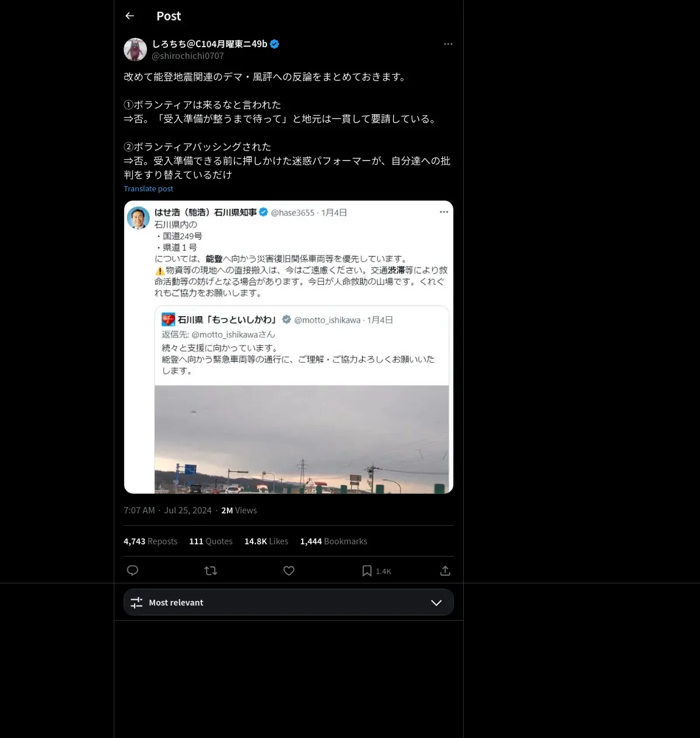Viewport: 700px width, 738px height.
Task: Share the post via the upload arrow icon
Action: coord(445,571)
